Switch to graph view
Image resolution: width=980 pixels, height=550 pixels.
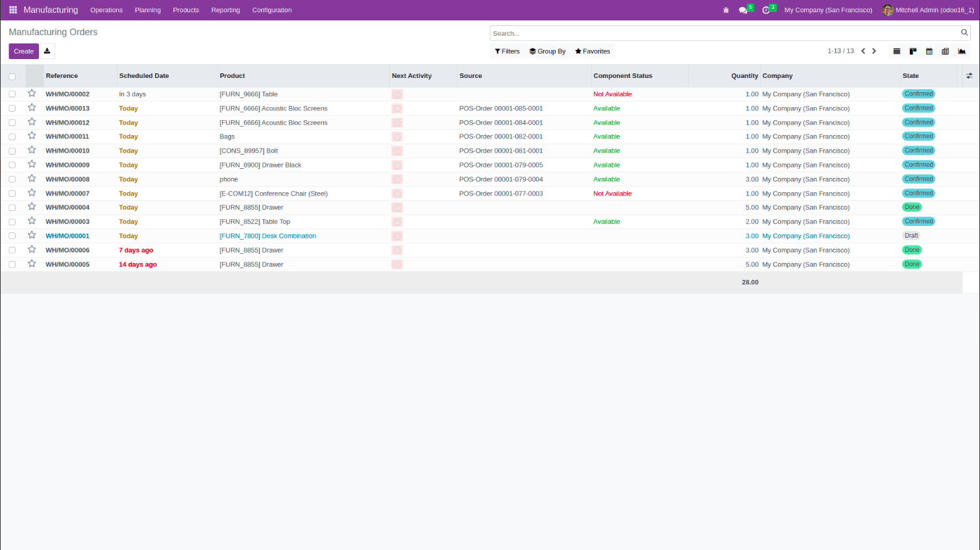[962, 51]
